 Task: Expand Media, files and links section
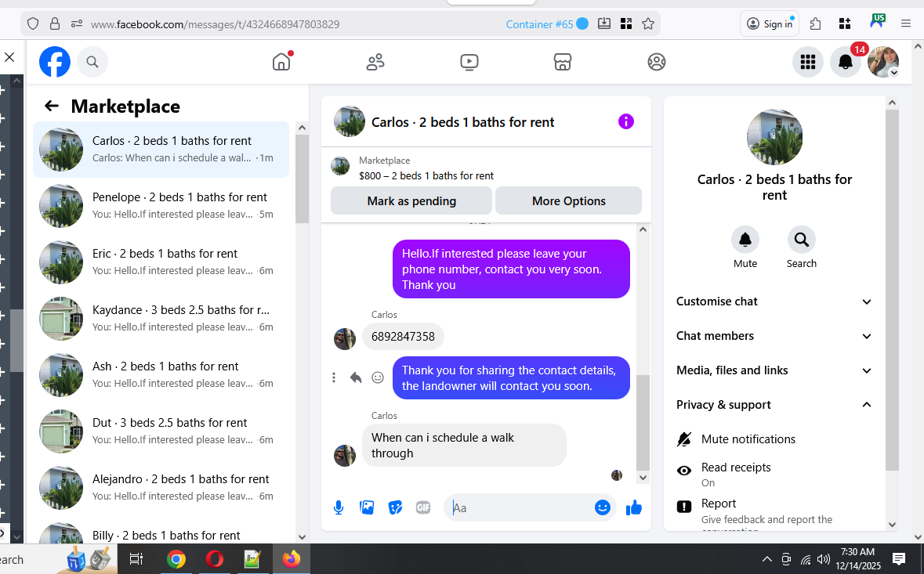(x=774, y=370)
